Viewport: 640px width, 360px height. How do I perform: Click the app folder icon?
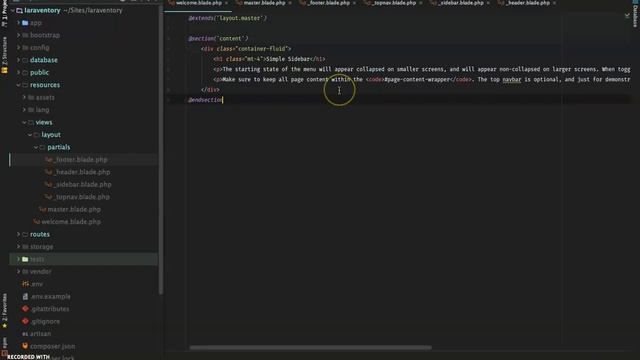(25, 23)
